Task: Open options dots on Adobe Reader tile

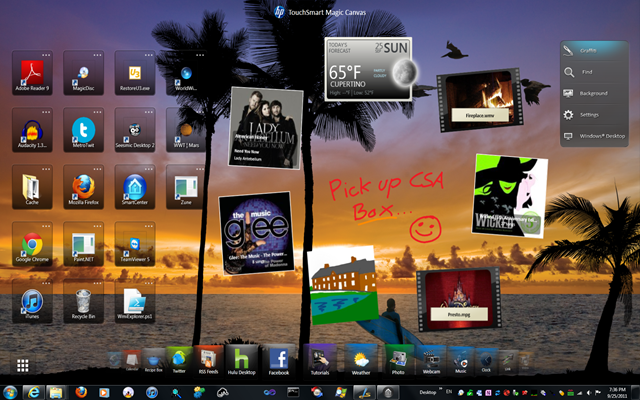Action: [x=46, y=55]
